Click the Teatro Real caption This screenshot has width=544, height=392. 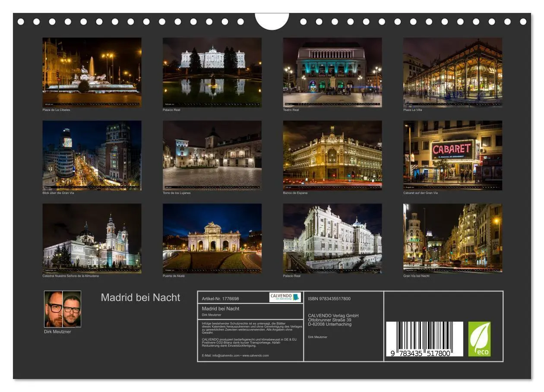point(291,110)
